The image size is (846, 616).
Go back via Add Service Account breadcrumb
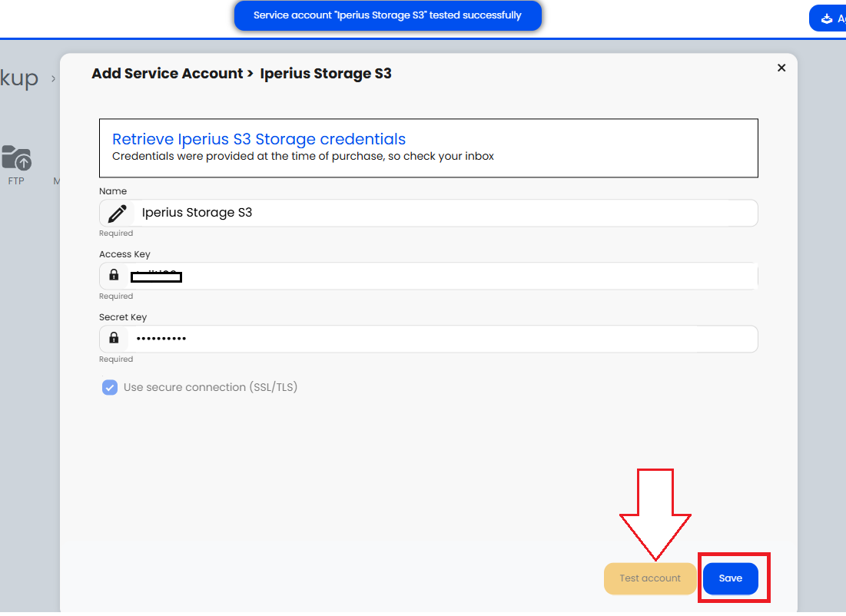click(167, 74)
